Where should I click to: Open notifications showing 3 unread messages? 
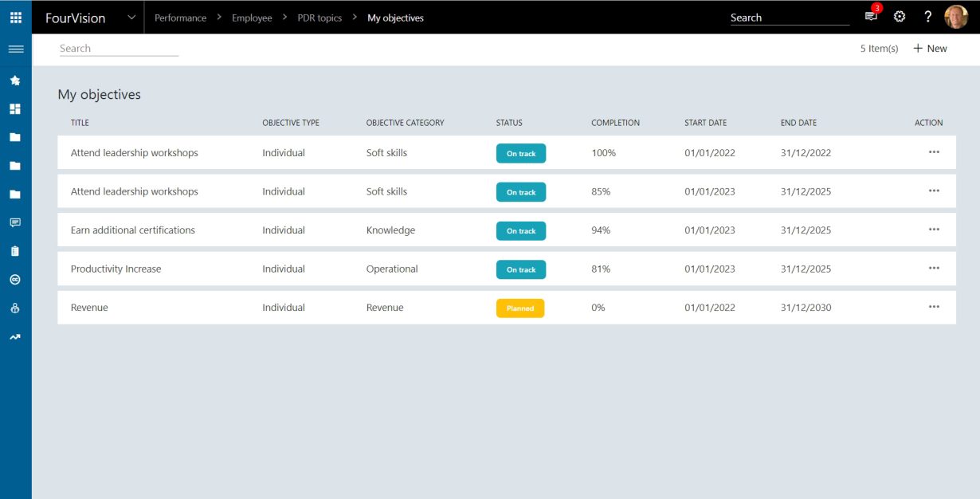(870, 16)
